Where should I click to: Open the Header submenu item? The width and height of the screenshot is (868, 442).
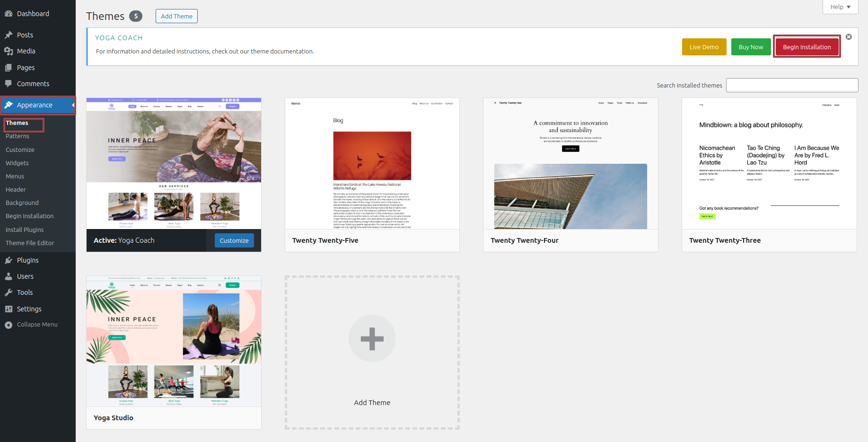16,189
